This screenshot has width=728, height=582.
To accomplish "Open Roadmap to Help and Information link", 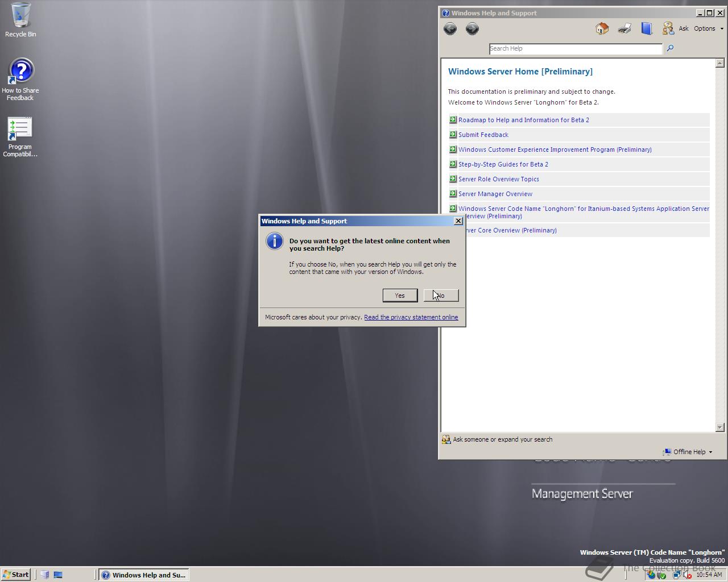I will pyautogui.click(x=524, y=120).
